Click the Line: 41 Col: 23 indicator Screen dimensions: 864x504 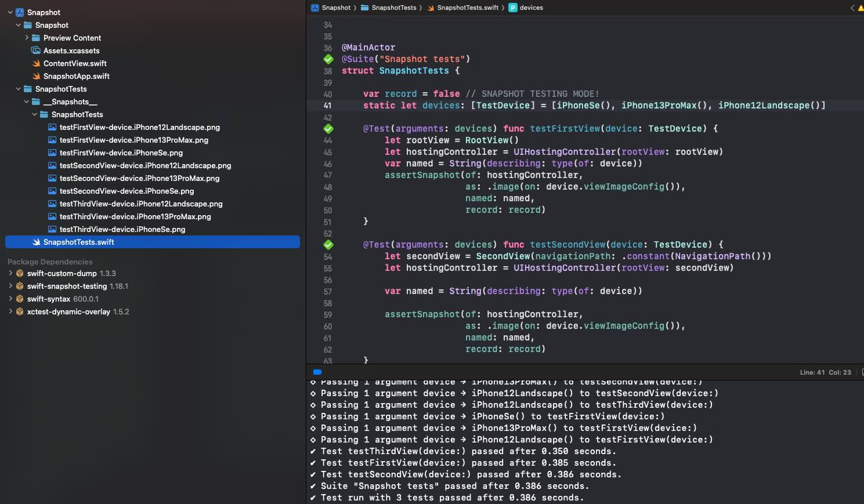click(825, 372)
